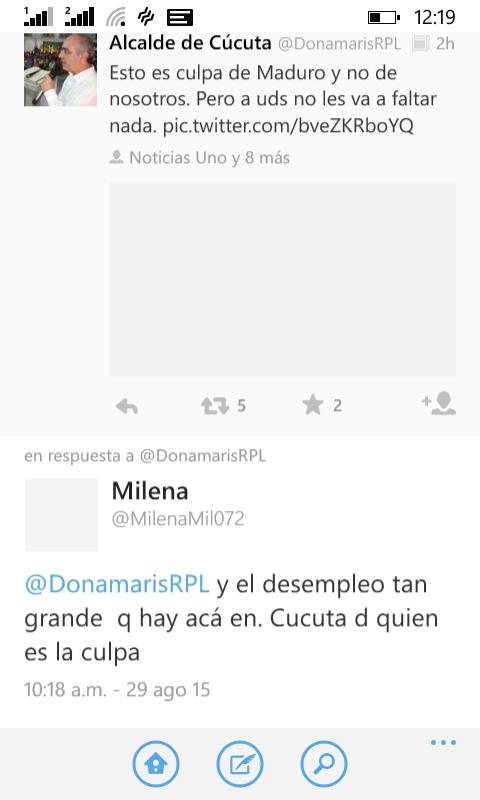Open the 'en respuesta a @DonamarisRPL' line
The width and height of the screenshot is (480, 800).
pyautogui.click(x=145, y=456)
